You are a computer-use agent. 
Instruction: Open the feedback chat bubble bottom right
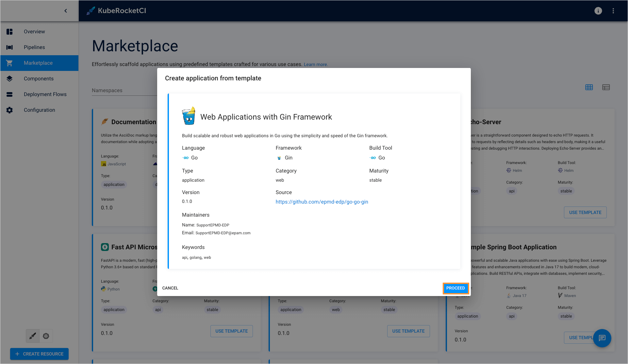(603, 338)
